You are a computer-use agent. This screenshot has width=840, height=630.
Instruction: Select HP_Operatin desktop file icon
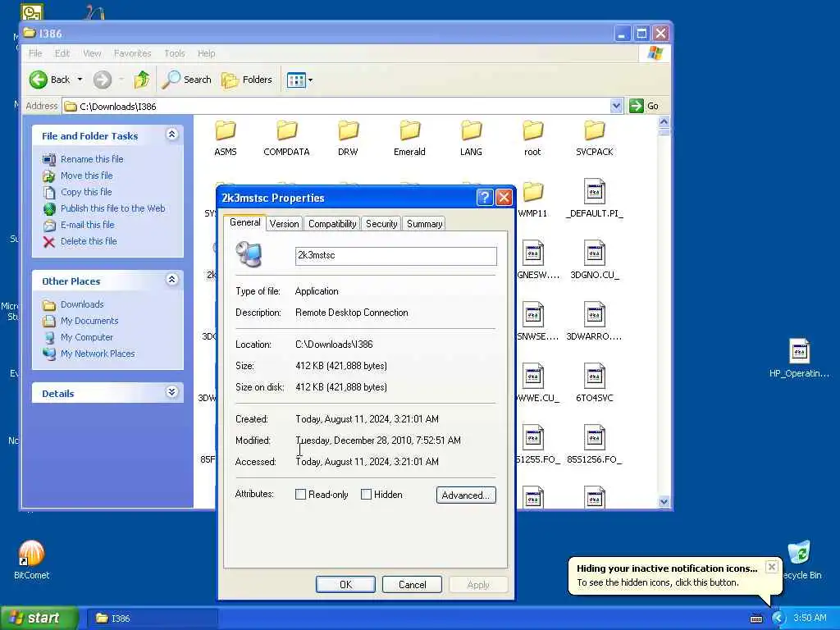pyautogui.click(x=799, y=351)
